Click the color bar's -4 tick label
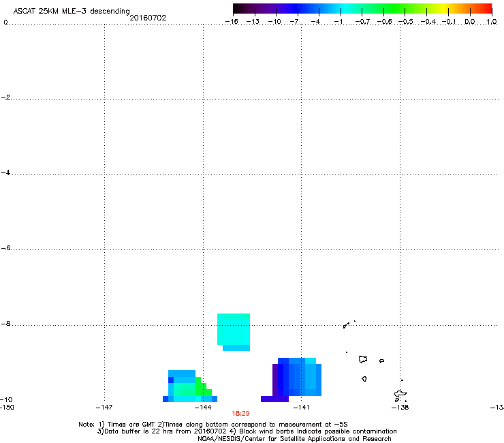The height and width of the screenshot is (443, 504). (x=315, y=22)
